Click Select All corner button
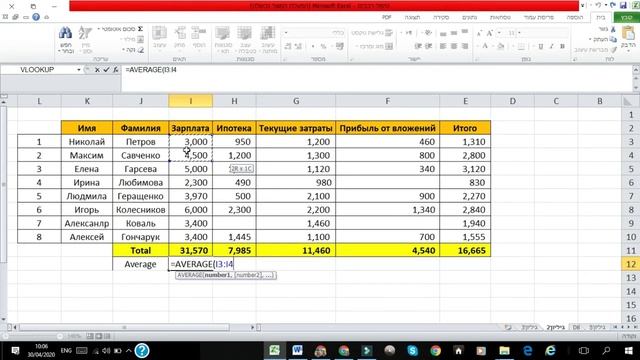The height and width of the screenshot is (360, 640). coord(631,101)
